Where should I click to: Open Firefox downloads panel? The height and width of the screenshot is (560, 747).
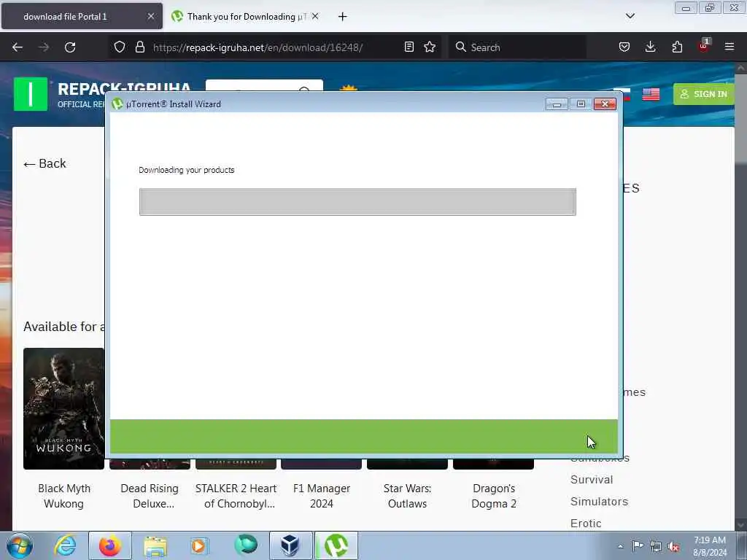tap(650, 47)
